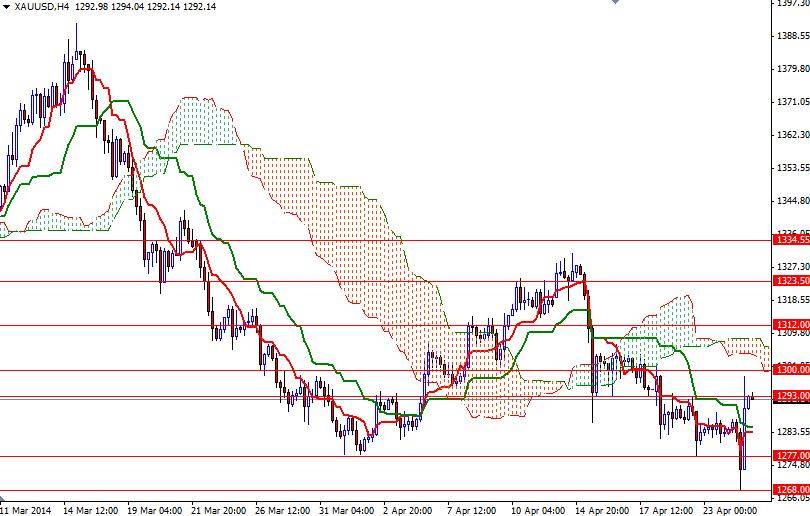The width and height of the screenshot is (810, 516).
Task: Click the 1300.00 red price level label
Action: (x=791, y=369)
